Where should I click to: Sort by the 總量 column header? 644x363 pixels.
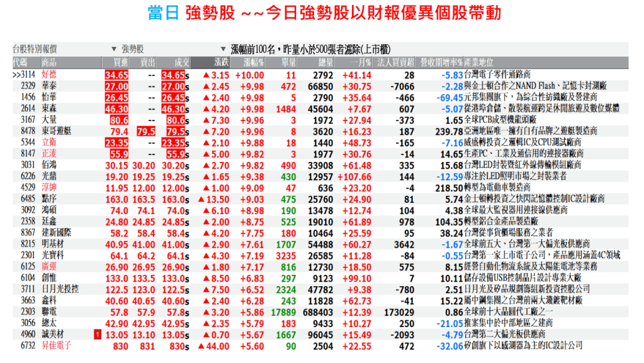point(325,62)
